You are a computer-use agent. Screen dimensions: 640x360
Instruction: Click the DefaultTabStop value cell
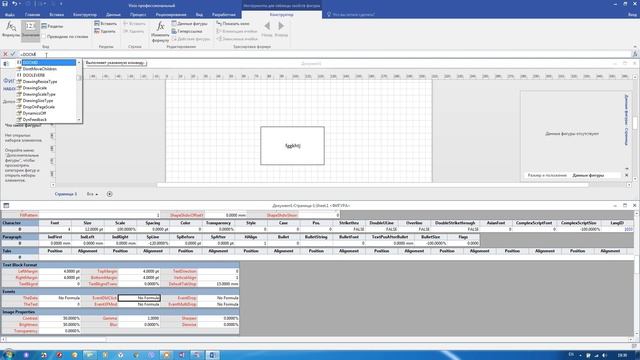tap(219, 284)
